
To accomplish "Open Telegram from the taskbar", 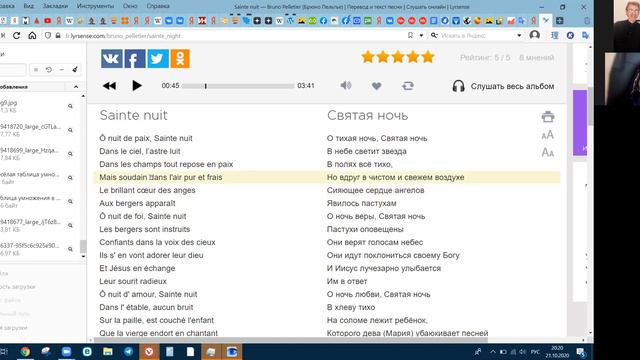I will (x=128, y=351).
